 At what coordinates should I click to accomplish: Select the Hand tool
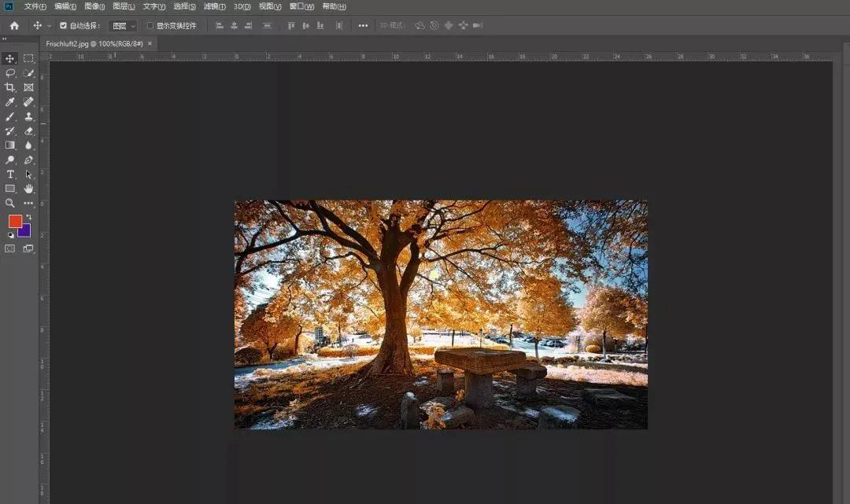coord(28,189)
